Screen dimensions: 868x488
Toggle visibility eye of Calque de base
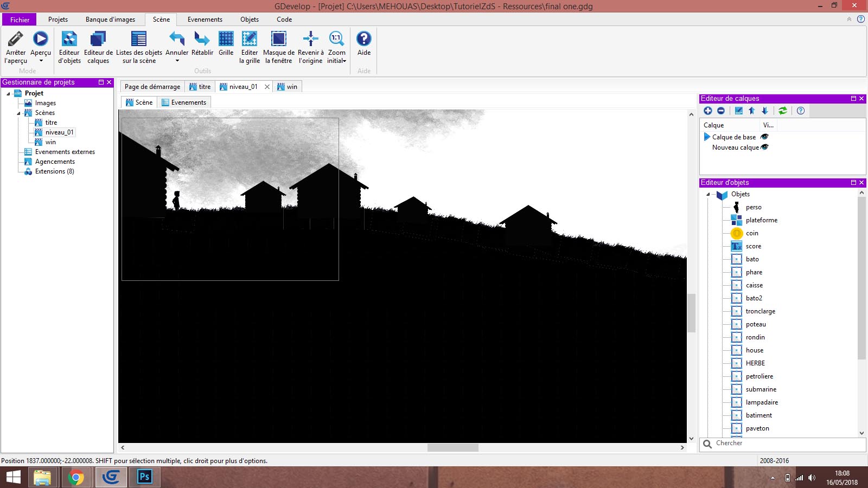(764, 137)
